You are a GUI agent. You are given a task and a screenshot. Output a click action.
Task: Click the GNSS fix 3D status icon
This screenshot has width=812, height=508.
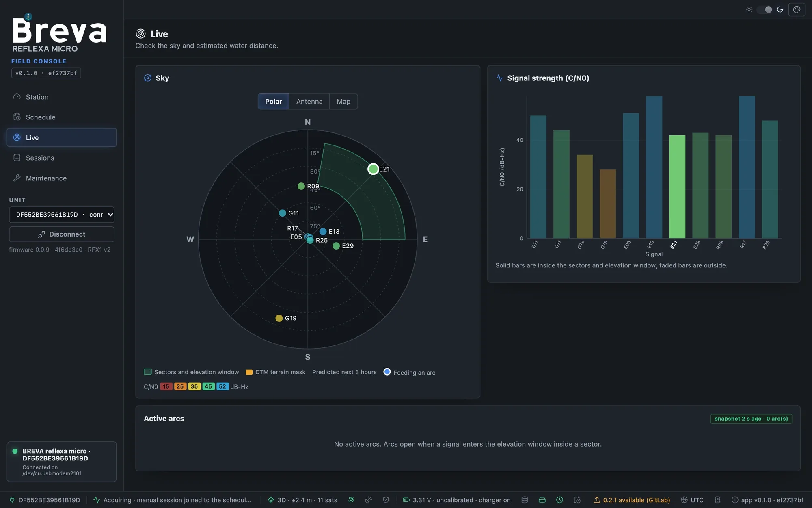point(271,500)
